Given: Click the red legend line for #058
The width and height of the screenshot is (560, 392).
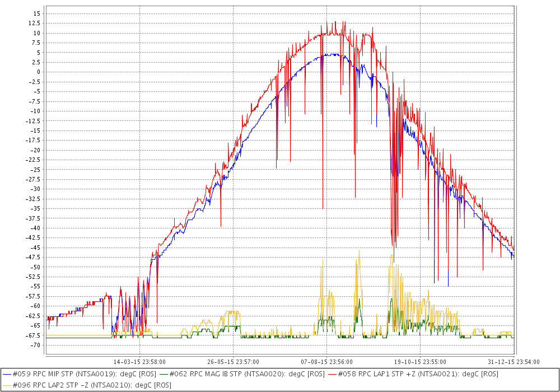Looking at the screenshot, I should coord(332,375).
